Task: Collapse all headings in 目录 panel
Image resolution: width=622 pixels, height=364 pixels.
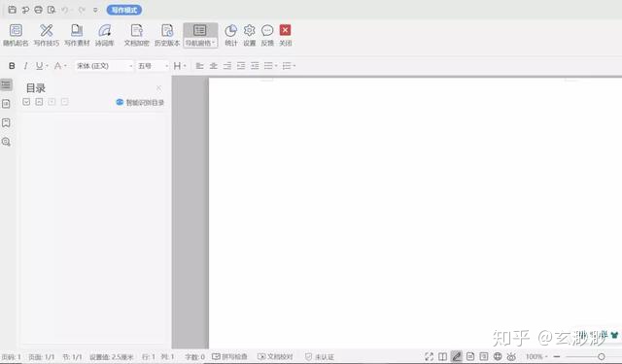Action: [x=39, y=102]
